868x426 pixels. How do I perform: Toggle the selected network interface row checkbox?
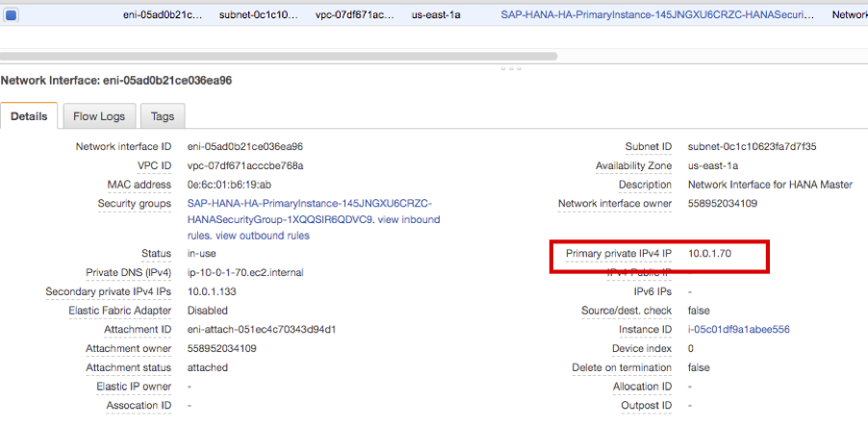(x=9, y=15)
